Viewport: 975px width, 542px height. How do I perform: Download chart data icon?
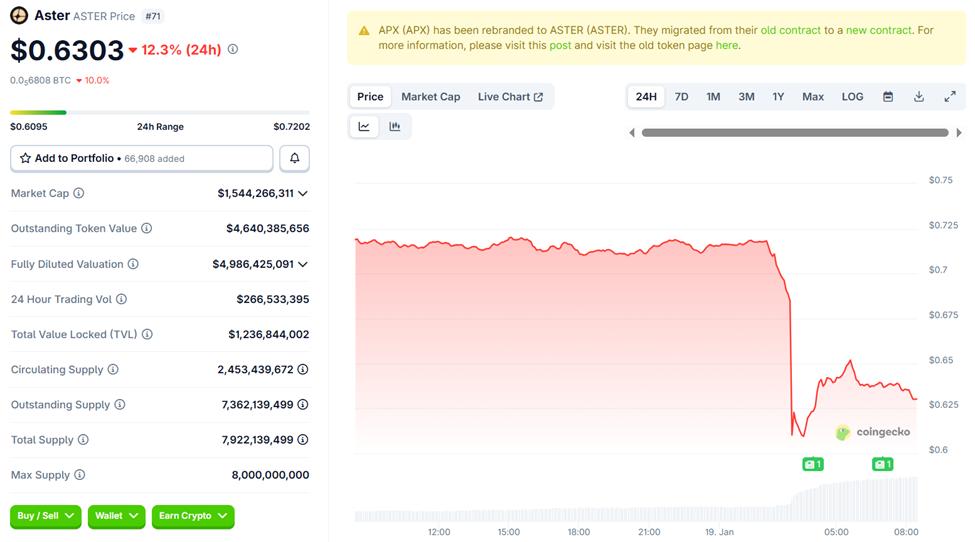coord(919,97)
